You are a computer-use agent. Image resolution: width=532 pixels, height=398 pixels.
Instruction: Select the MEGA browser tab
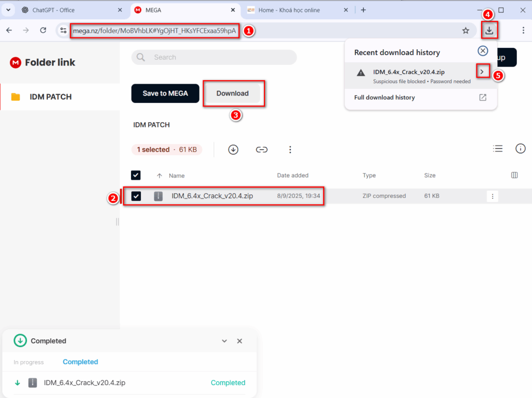(x=185, y=10)
